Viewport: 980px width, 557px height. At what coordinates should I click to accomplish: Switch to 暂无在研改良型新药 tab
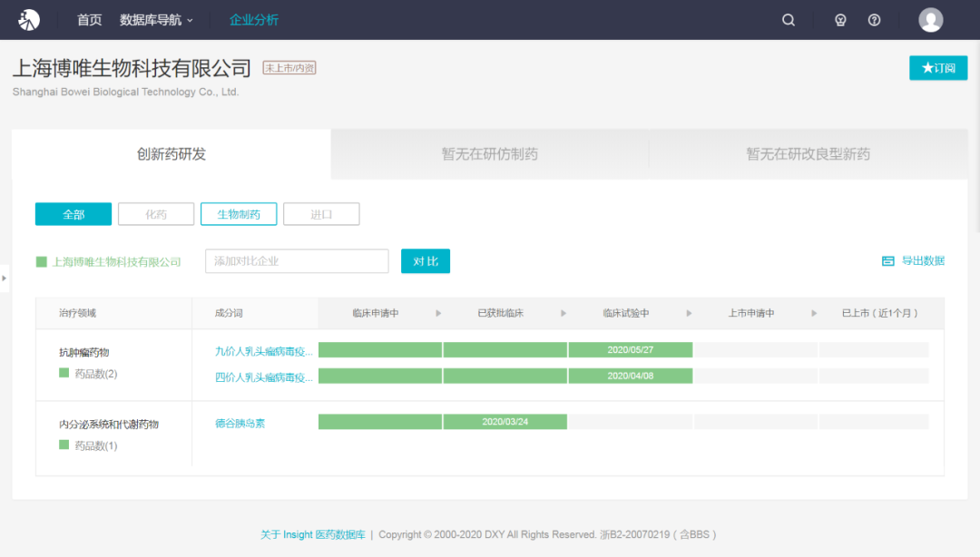click(x=808, y=154)
